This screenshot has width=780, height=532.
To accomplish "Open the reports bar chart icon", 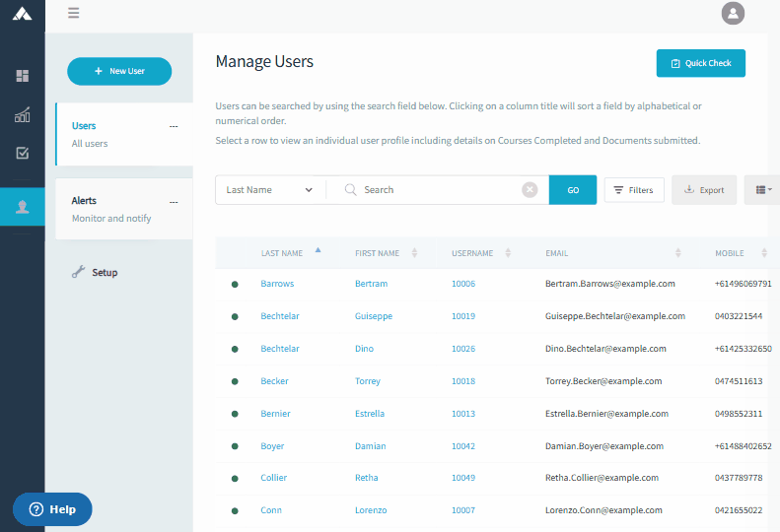I will tap(23, 114).
